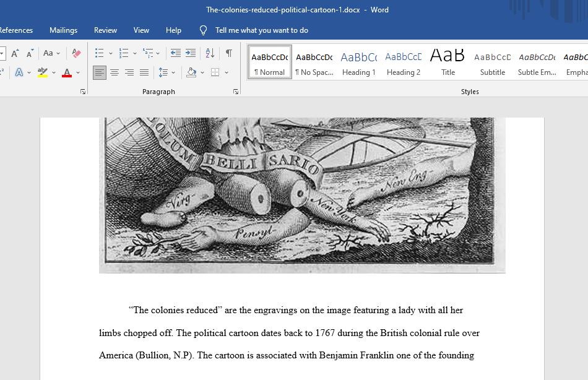Increase paragraph indent
This screenshot has height=380, width=588.
coord(191,53)
